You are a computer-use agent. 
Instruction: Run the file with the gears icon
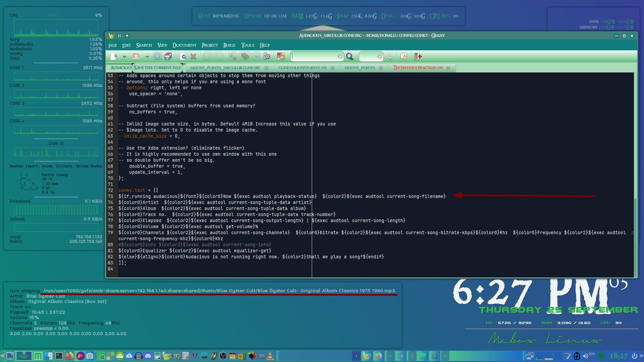(267, 56)
